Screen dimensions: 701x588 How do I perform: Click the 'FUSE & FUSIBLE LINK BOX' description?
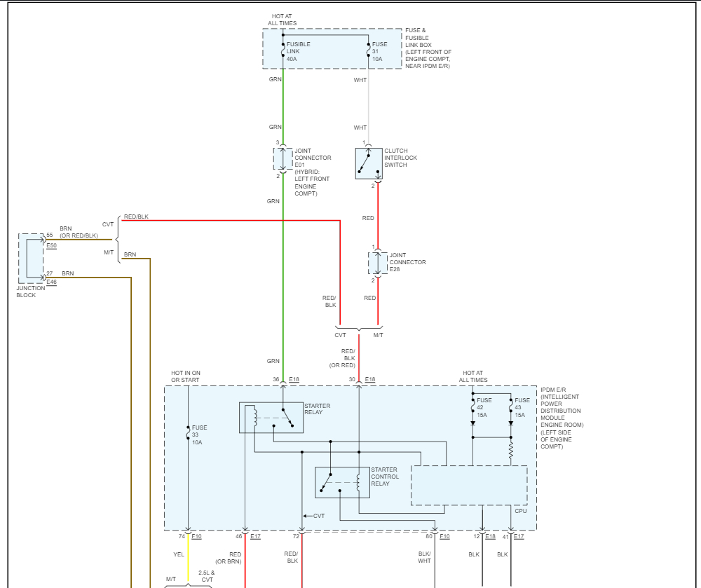click(428, 48)
